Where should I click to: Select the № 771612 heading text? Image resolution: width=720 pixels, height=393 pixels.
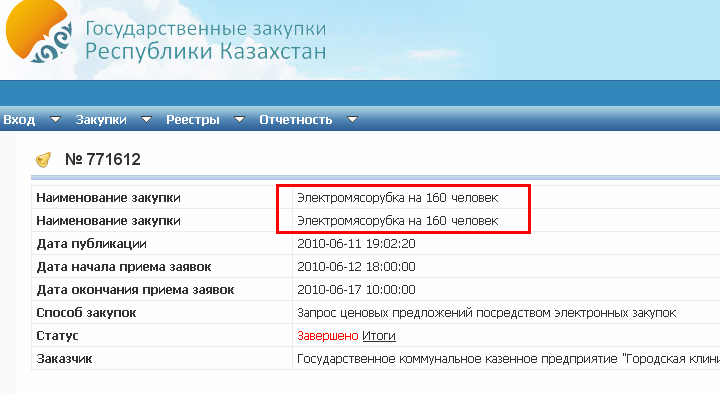coord(103,159)
